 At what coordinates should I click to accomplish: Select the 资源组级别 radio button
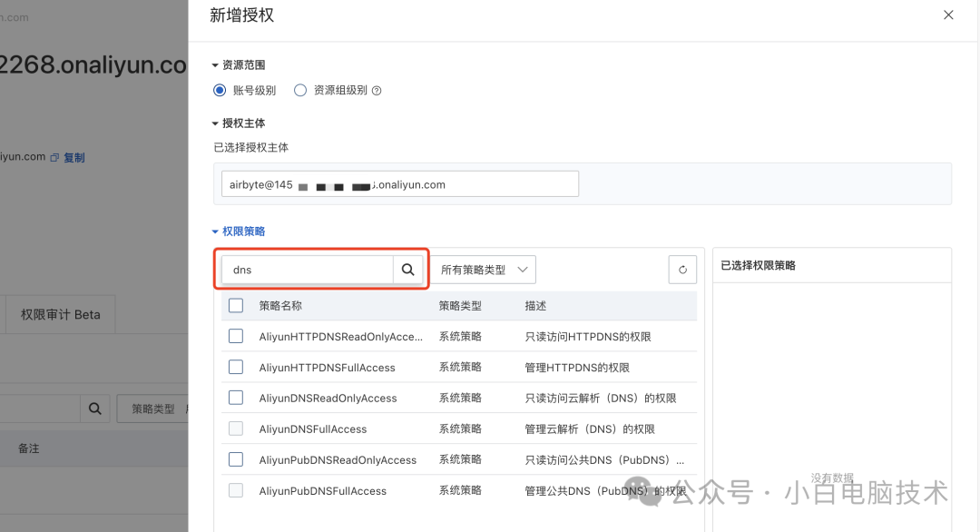click(x=300, y=90)
